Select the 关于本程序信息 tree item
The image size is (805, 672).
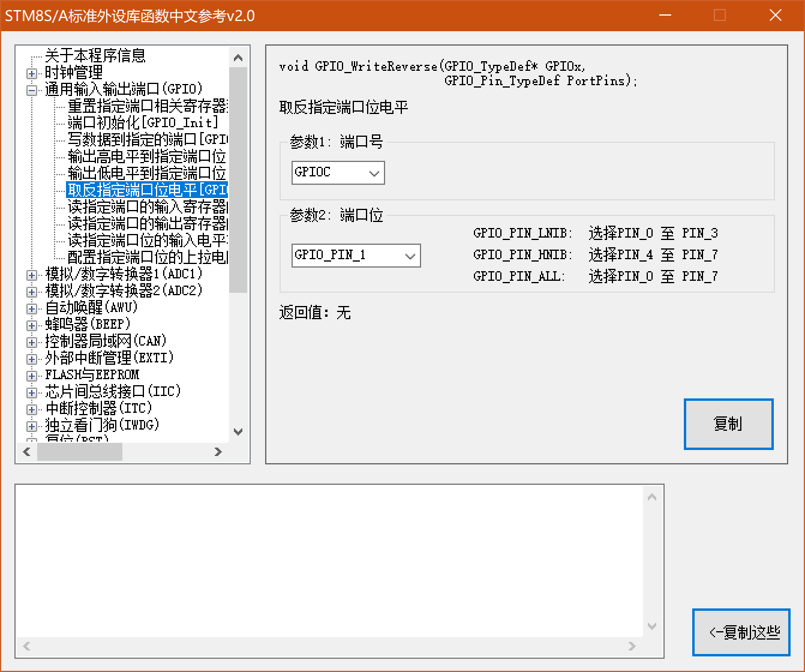[x=96, y=56]
